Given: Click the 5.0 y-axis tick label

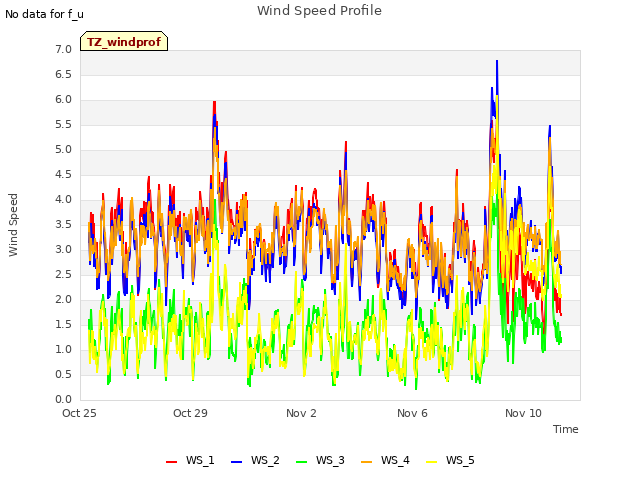Looking at the screenshot, I should coord(64,149).
